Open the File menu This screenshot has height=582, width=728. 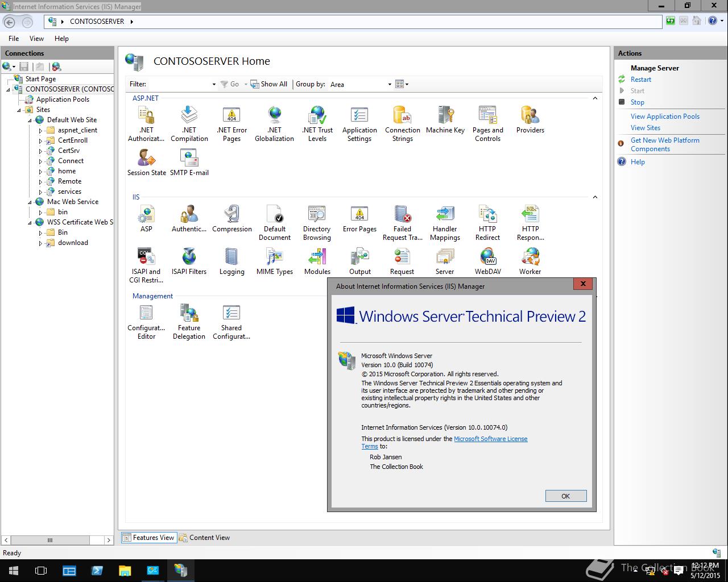pos(14,39)
